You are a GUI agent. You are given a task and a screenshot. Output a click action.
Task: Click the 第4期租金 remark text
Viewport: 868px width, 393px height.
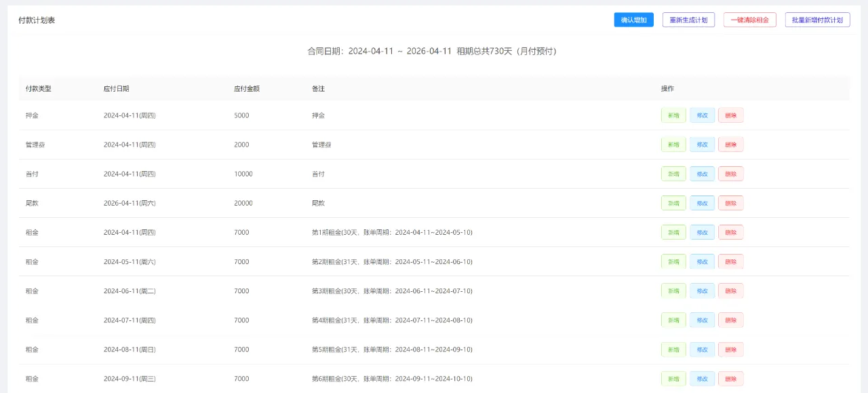click(392, 320)
